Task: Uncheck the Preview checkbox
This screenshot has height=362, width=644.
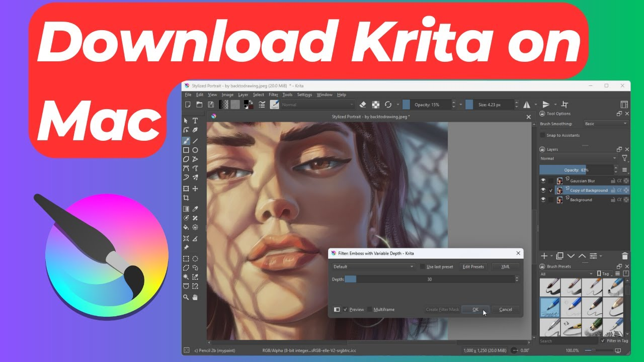Action: (x=345, y=310)
